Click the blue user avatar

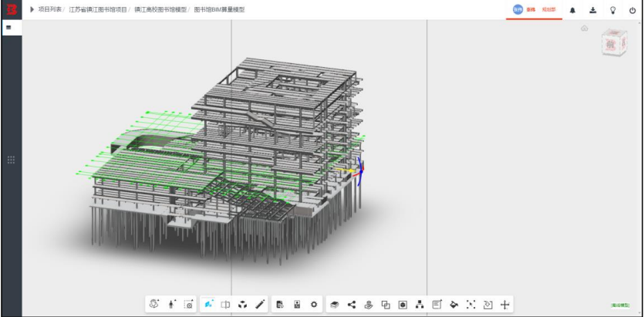click(x=518, y=9)
